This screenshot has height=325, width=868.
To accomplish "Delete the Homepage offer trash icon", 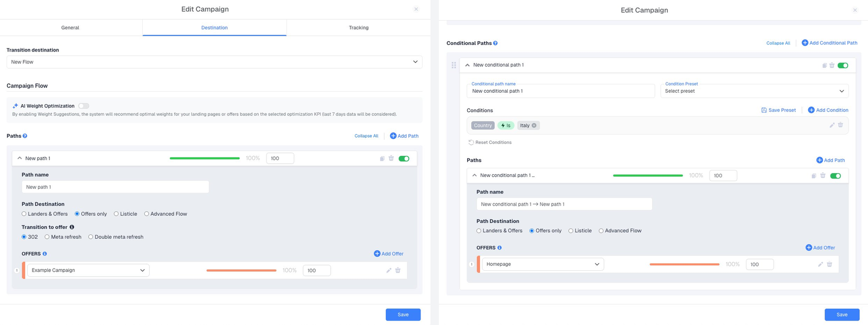I will (x=829, y=264).
